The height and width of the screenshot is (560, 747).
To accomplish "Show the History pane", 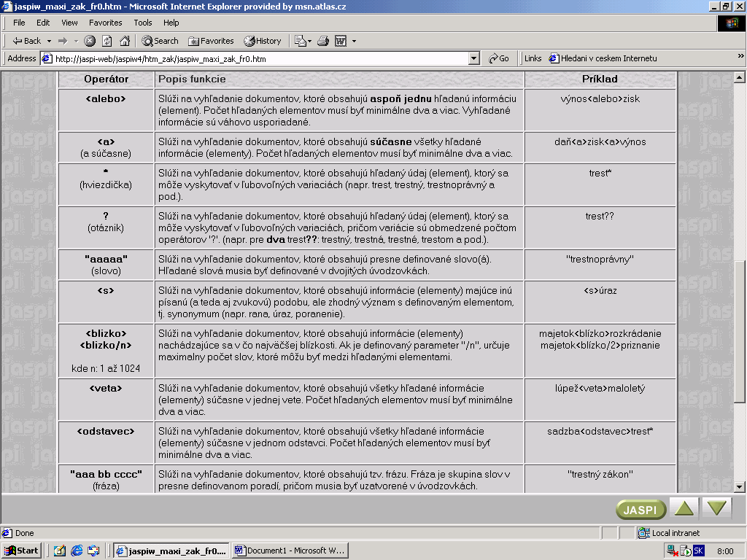I will (x=263, y=41).
